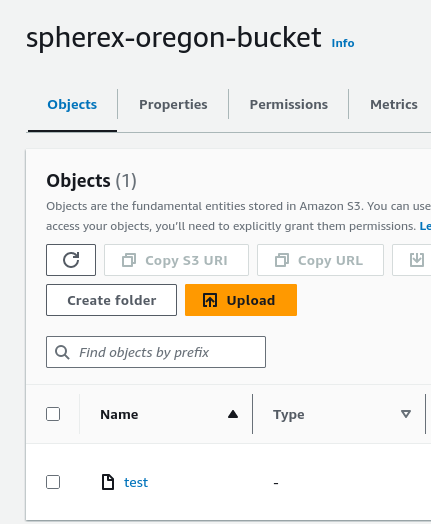The width and height of the screenshot is (431, 524).
Task: Open the test object link
Action: pos(136,482)
